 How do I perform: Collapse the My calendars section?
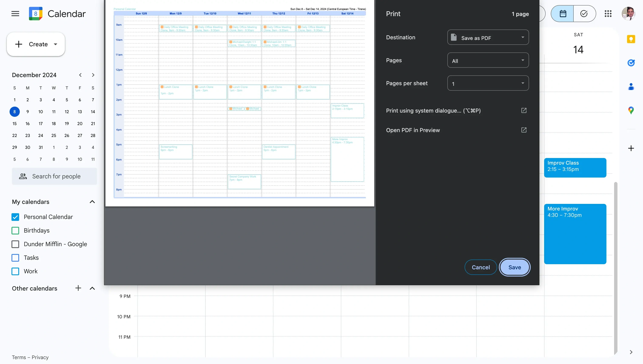tap(92, 202)
